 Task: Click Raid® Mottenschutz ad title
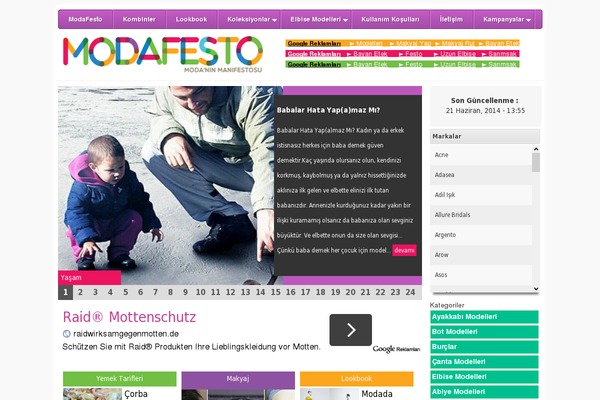[129, 317]
